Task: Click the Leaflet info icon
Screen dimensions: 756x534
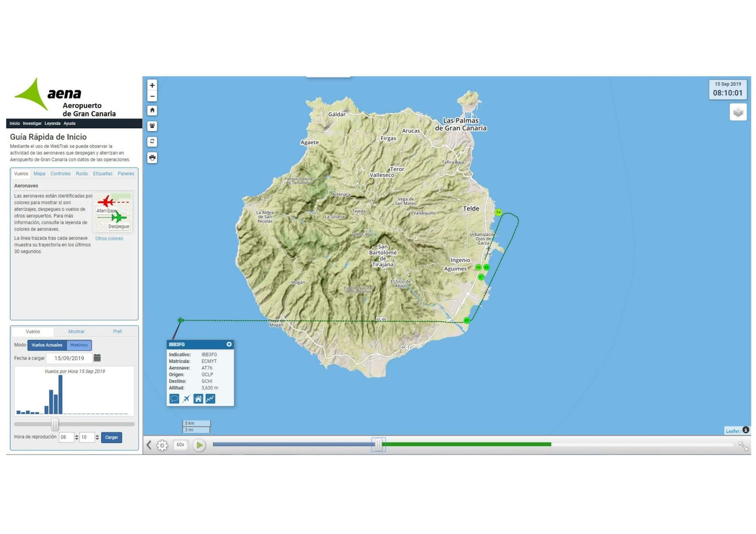Action: click(x=746, y=430)
